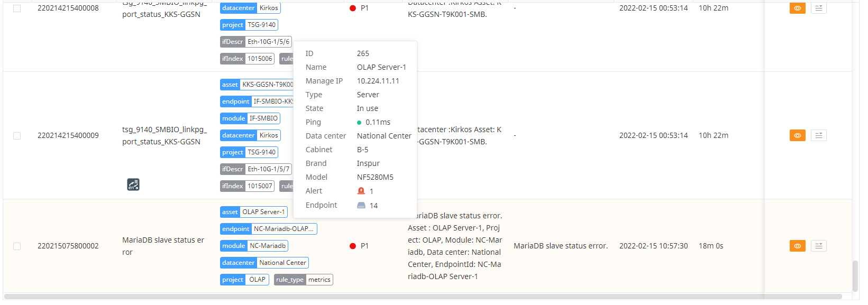
Task: Select the ifDescr Eth-10G-1/5/7 tag
Action: [x=255, y=169]
